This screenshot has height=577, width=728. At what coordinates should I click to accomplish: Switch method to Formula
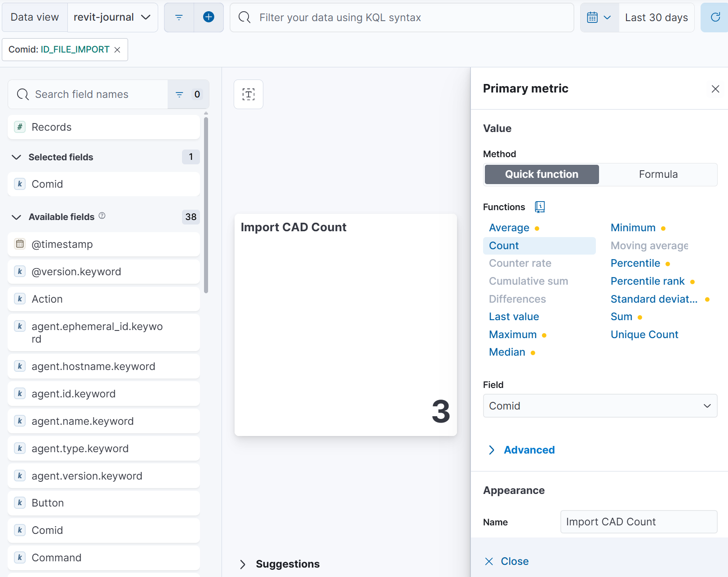click(658, 174)
